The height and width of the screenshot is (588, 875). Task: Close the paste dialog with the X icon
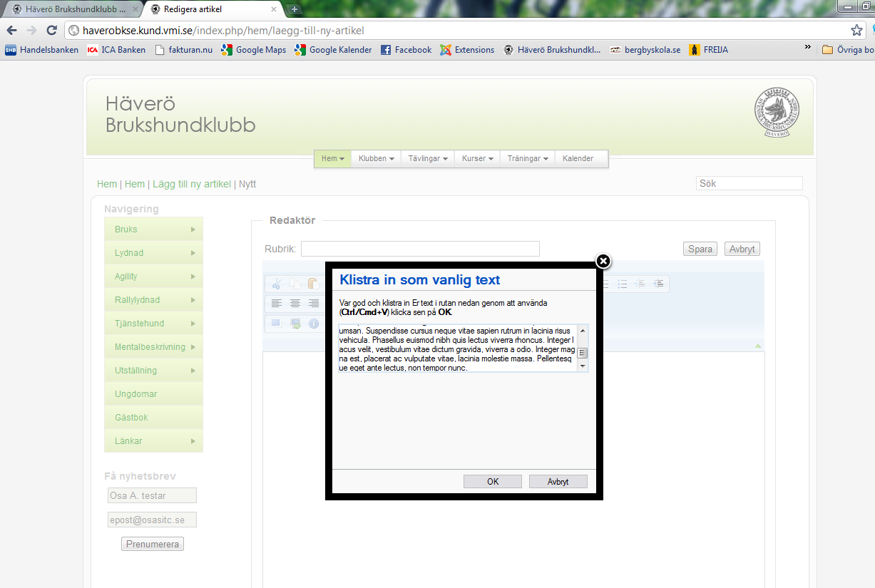coord(603,262)
